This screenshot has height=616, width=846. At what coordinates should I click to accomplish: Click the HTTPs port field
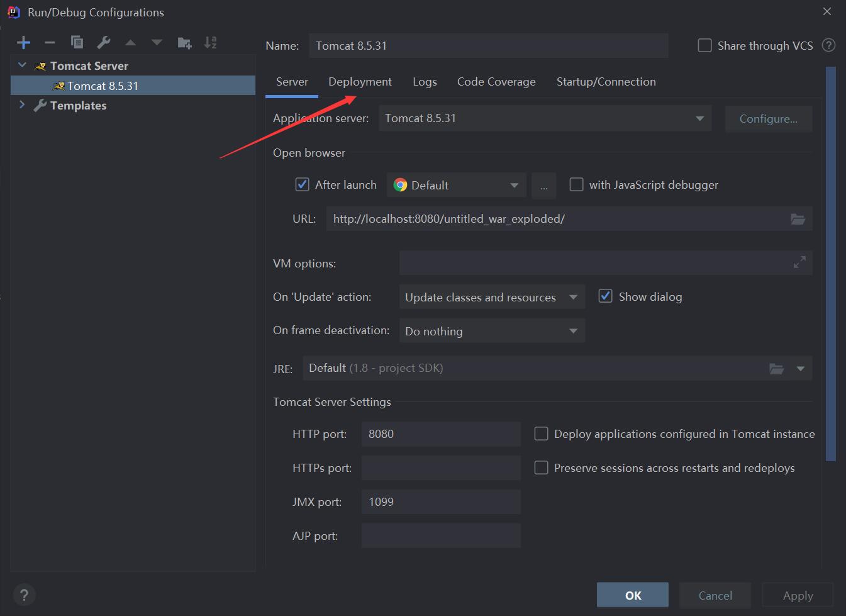441,468
